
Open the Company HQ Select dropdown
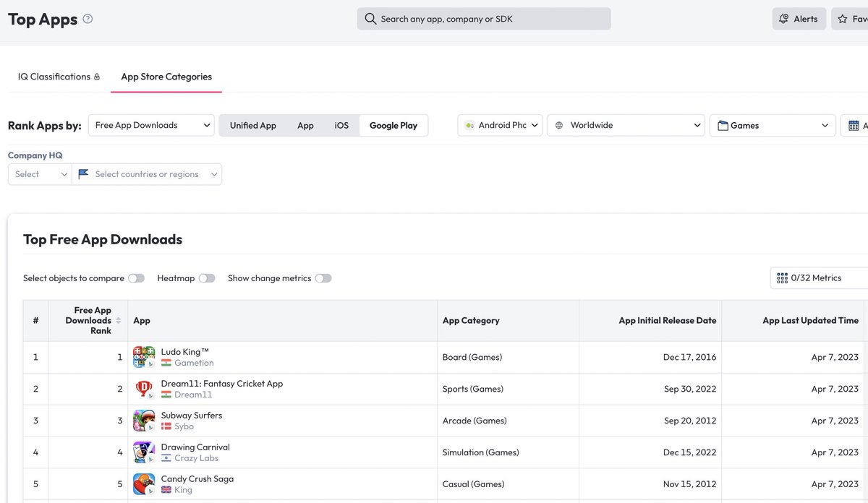click(x=40, y=174)
